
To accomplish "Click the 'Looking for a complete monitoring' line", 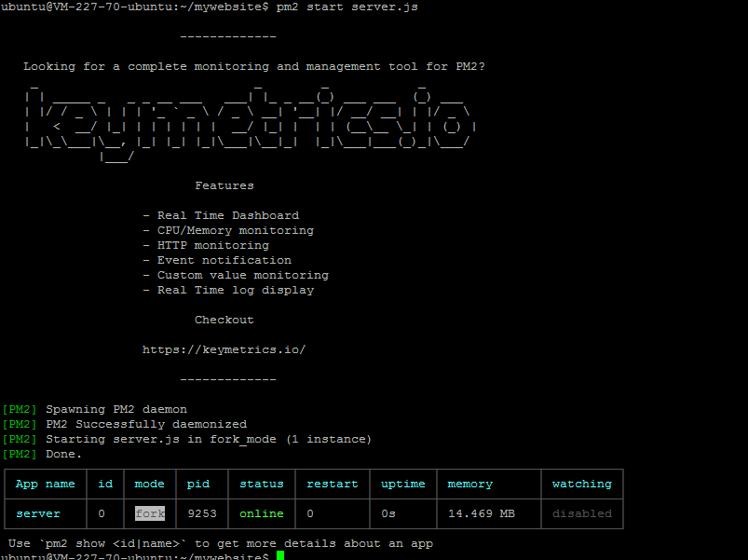I will point(253,67).
